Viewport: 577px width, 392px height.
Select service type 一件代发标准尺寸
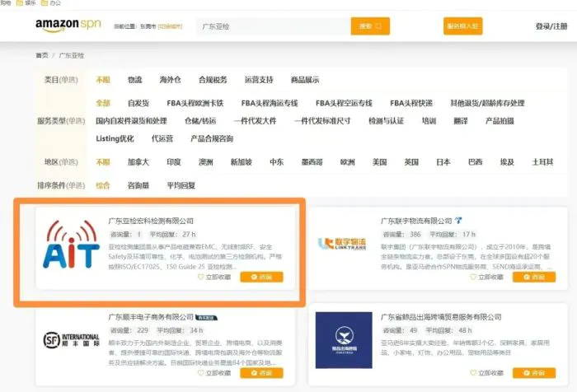[322, 120]
